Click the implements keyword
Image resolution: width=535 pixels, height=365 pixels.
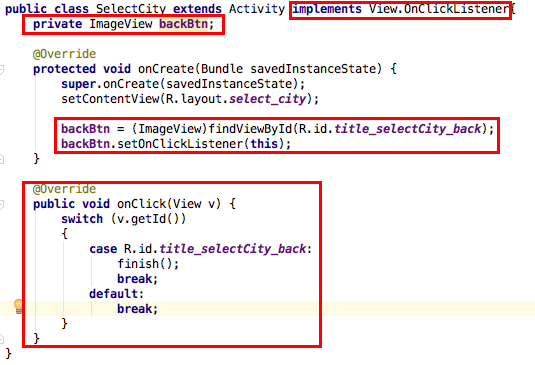pos(327,9)
